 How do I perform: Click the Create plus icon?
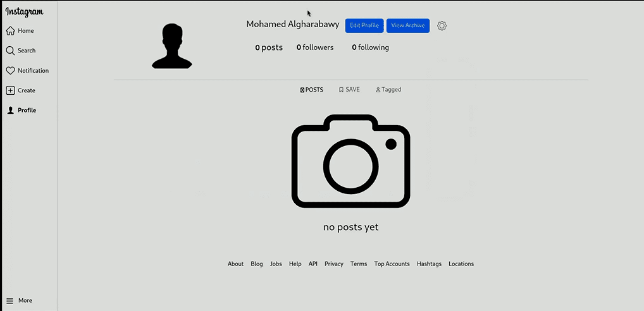pos(10,90)
